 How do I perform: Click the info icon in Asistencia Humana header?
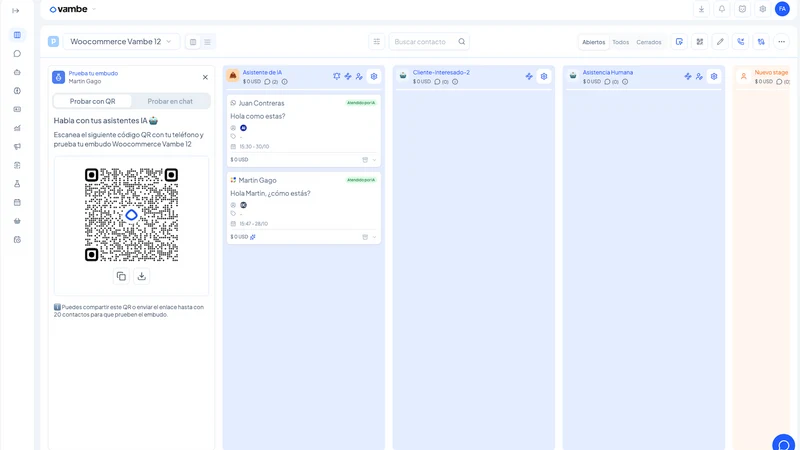[x=625, y=82]
